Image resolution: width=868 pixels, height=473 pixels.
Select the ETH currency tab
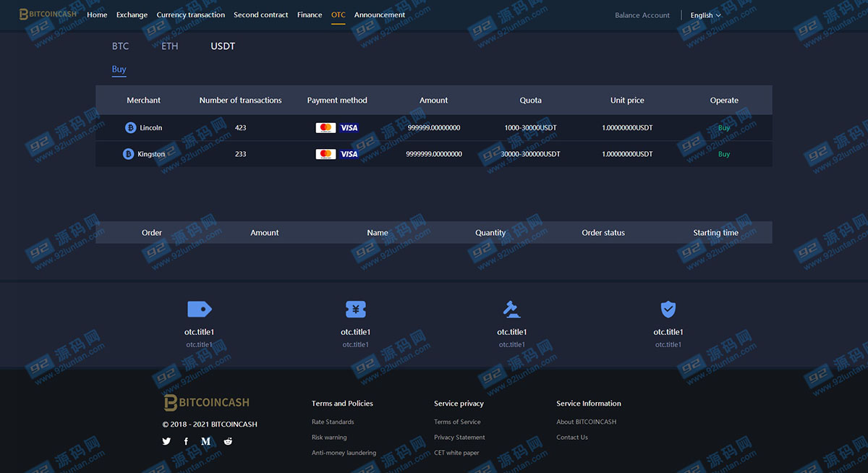click(x=169, y=46)
